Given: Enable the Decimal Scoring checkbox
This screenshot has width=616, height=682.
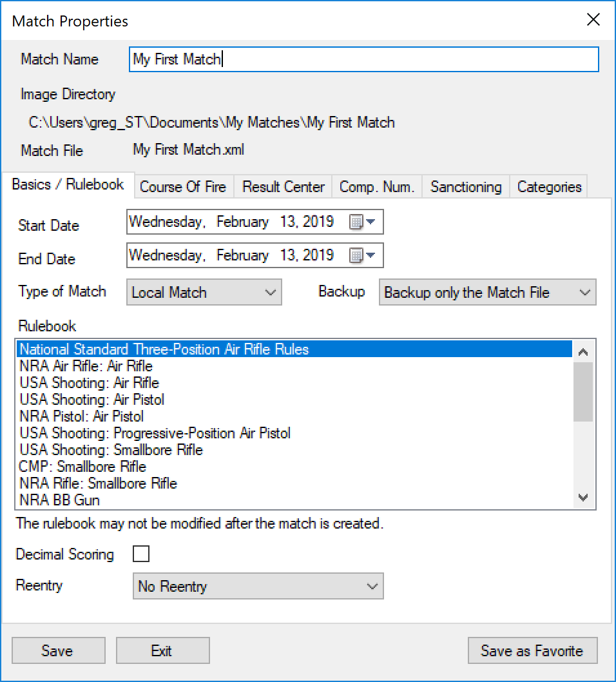Looking at the screenshot, I should click(x=140, y=554).
